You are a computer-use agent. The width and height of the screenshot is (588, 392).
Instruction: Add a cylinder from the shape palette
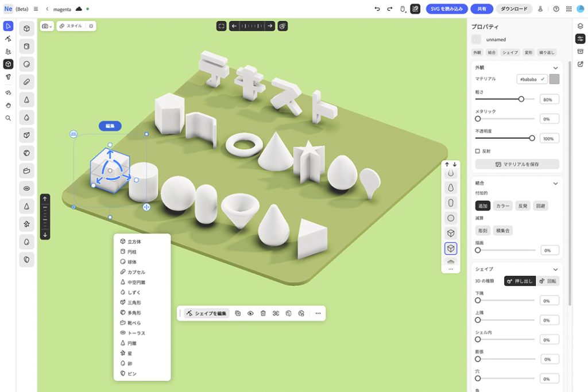pyautogui.click(x=26, y=46)
